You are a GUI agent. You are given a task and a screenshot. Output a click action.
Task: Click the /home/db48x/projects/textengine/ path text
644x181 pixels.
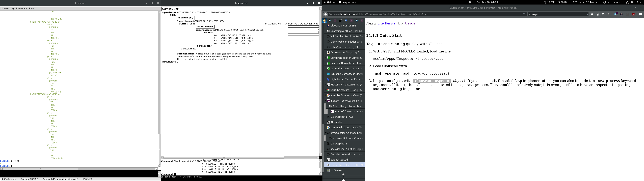(x=60, y=179)
